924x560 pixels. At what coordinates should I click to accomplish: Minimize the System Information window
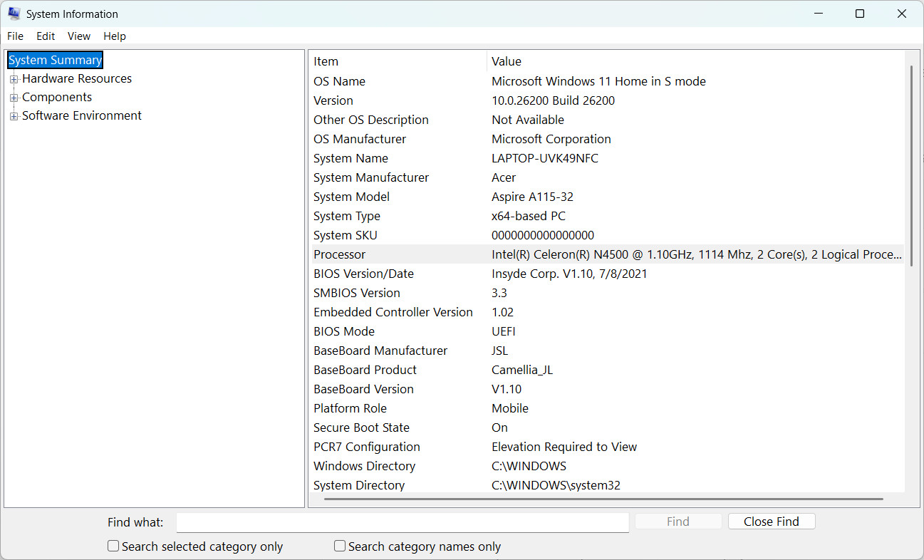[819, 14]
